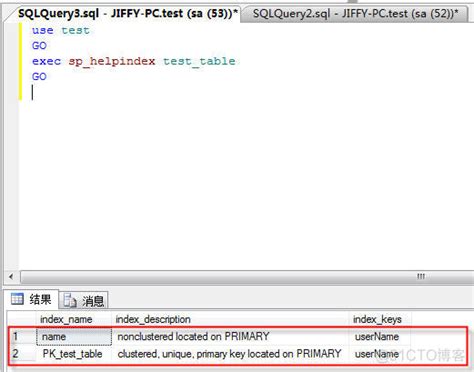The height and width of the screenshot is (372, 474).
Task: Select the PK_test_table cell
Action: (74, 354)
